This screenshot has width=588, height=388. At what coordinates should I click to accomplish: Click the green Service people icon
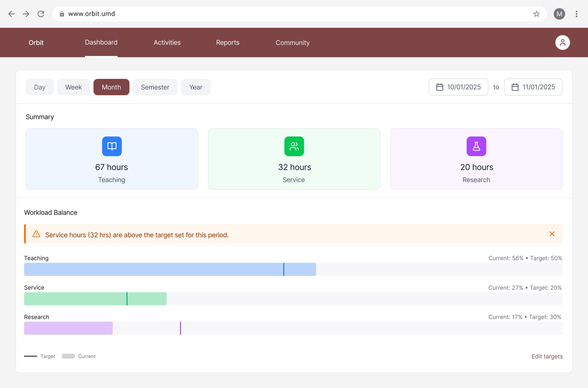[x=294, y=146]
